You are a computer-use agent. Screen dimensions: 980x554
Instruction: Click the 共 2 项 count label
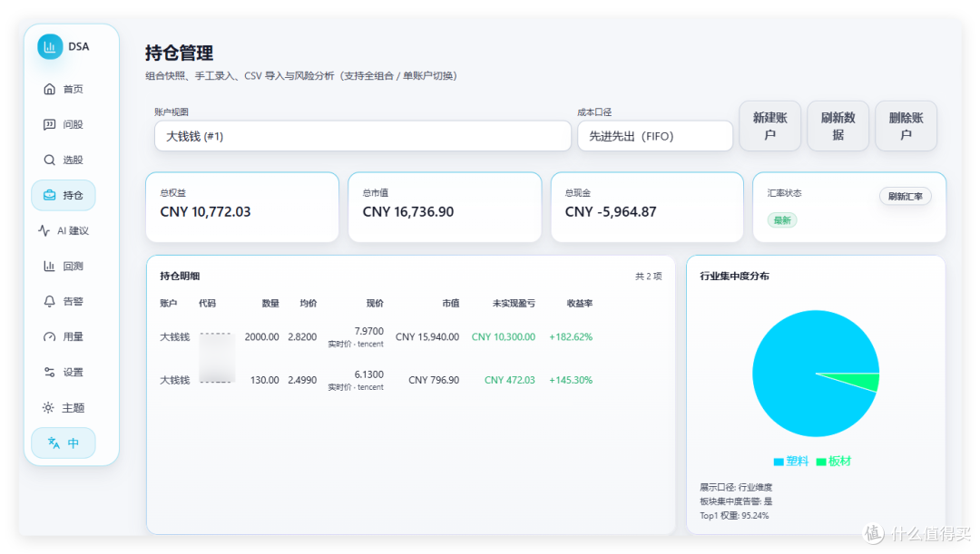click(649, 276)
